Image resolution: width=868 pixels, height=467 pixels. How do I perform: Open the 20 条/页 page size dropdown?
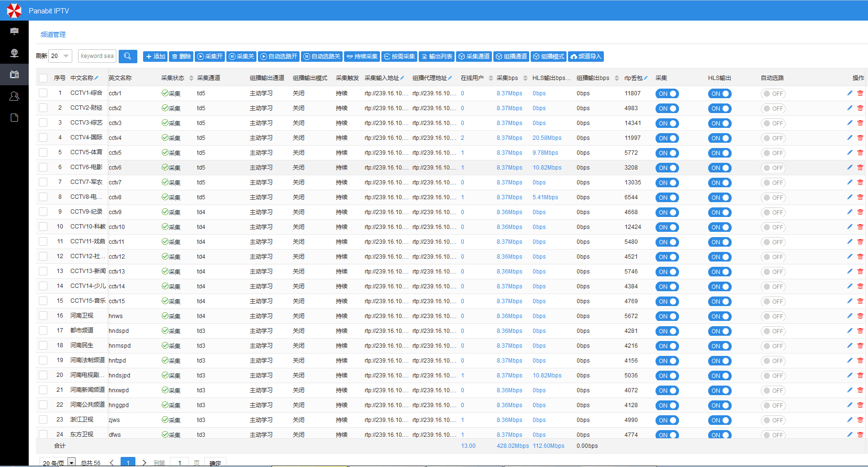(58, 463)
